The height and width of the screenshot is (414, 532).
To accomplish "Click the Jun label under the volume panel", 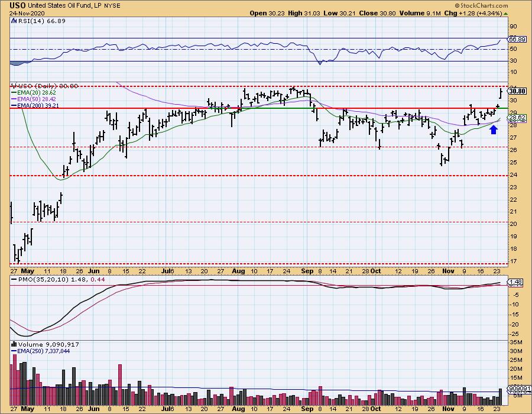I will 93,409.
